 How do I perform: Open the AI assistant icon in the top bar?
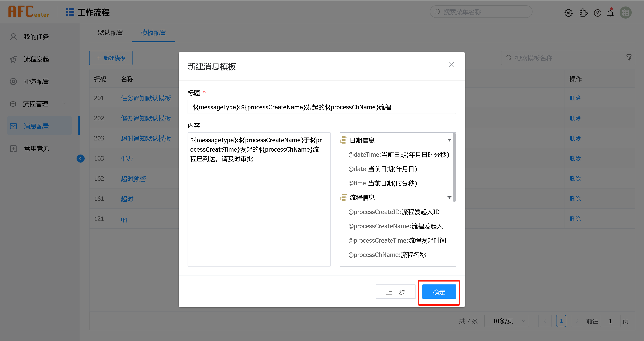click(x=569, y=13)
